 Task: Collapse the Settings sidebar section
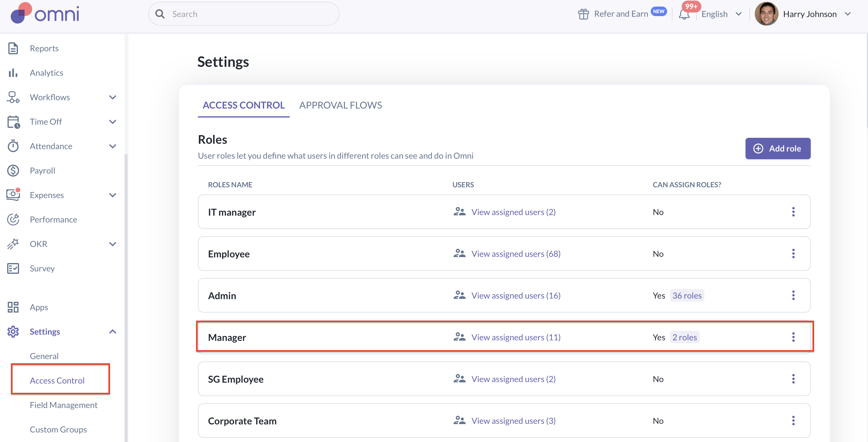pyautogui.click(x=113, y=332)
